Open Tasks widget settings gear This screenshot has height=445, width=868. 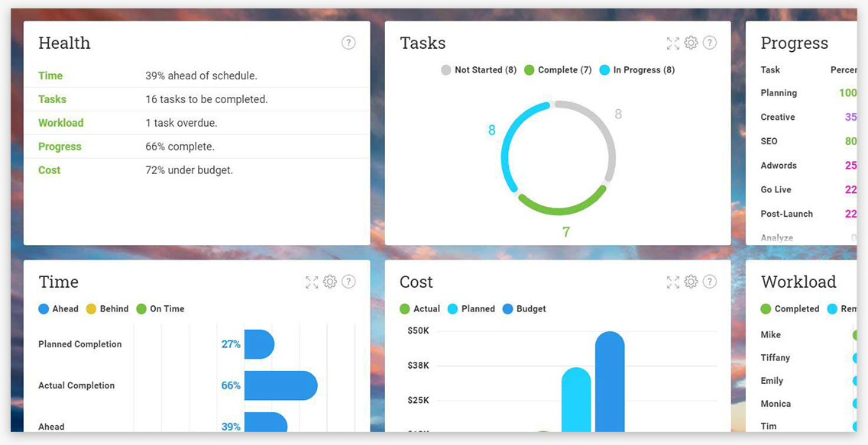pyautogui.click(x=691, y=43)
